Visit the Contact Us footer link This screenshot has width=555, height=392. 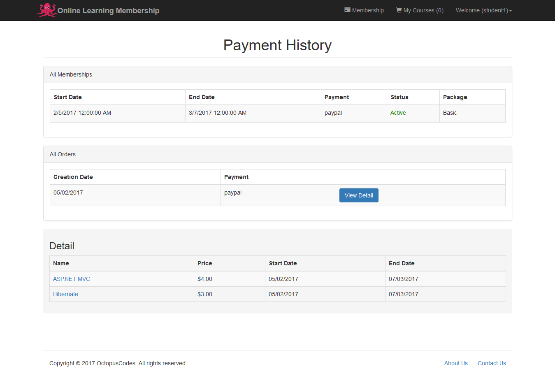tap(492, 363)
